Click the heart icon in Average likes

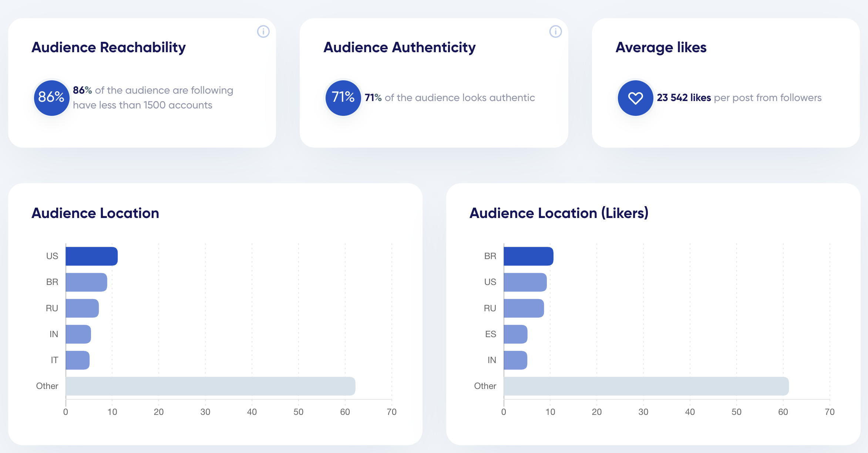(x=635, y=98)
